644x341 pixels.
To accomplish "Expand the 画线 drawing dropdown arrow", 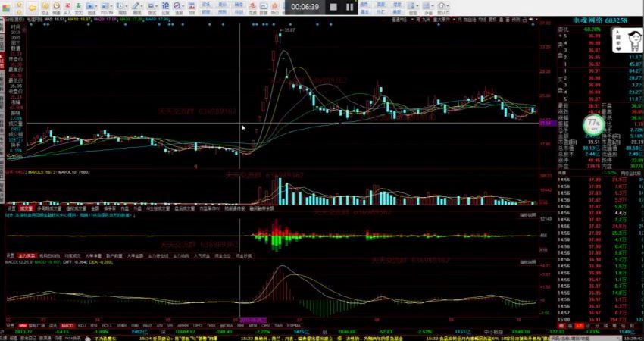I will coord(141,6).
